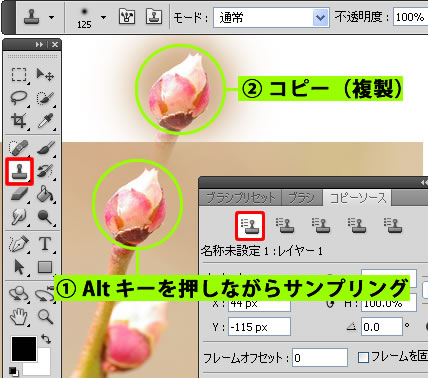Select the Zoom tool

coord(45,317)
